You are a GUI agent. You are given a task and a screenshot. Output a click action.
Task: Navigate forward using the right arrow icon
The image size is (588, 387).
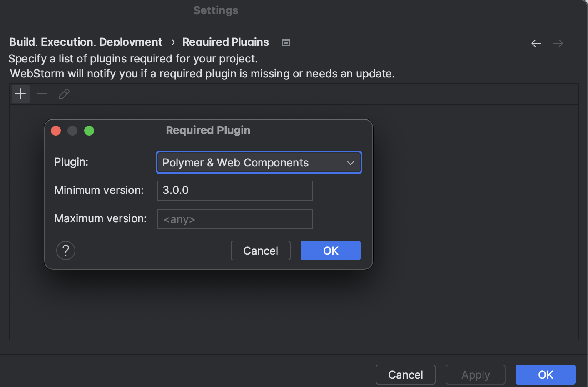coord(558,43)
